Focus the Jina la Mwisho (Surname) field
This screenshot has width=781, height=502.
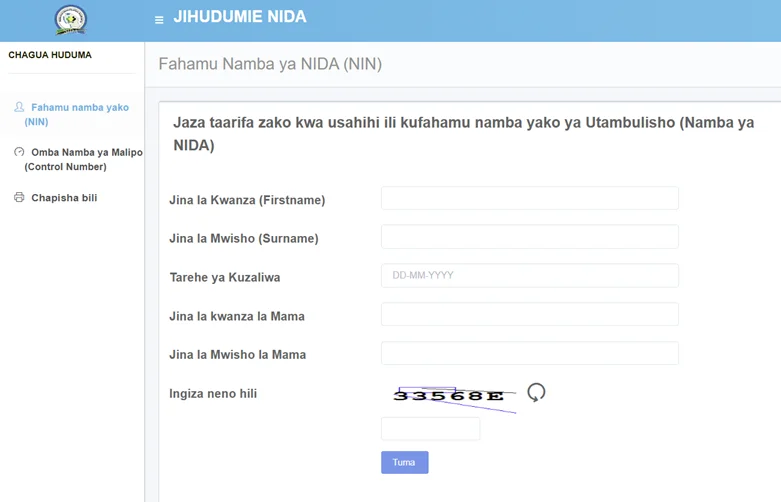click(529, 237)
